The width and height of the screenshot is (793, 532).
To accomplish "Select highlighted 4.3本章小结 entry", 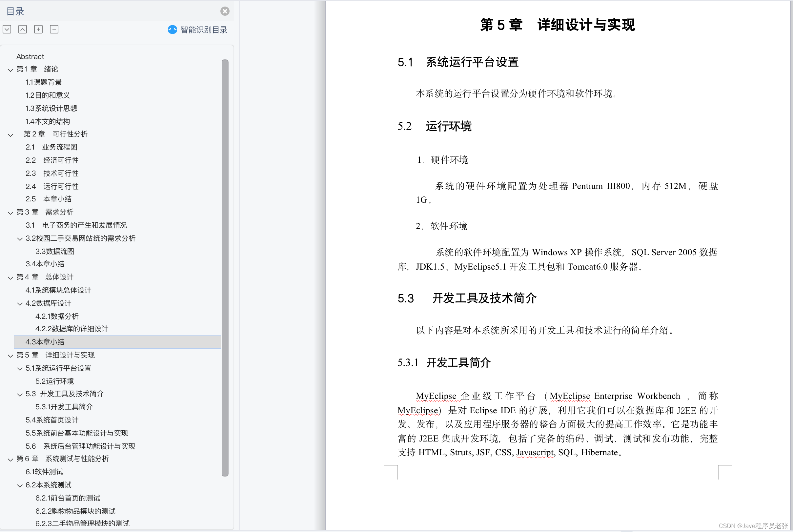I will (x=117, y=342).
